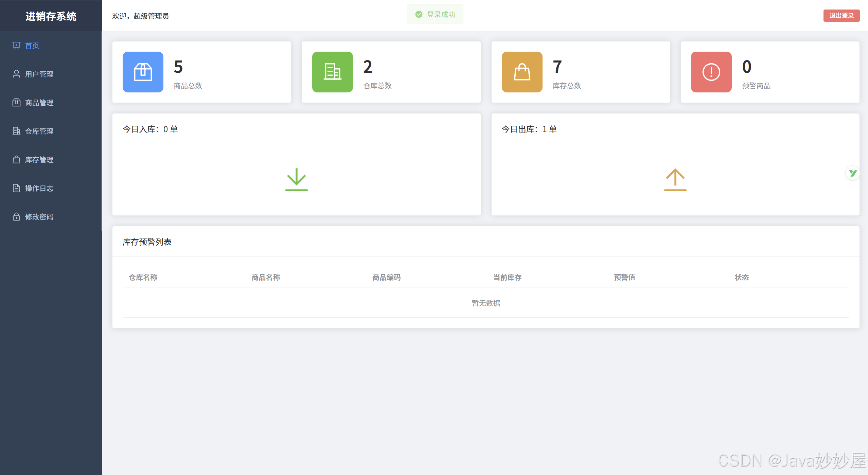Click the 库存预警列表 heading
This screenshot has width=868, height=475.
[x=147, y=242]
